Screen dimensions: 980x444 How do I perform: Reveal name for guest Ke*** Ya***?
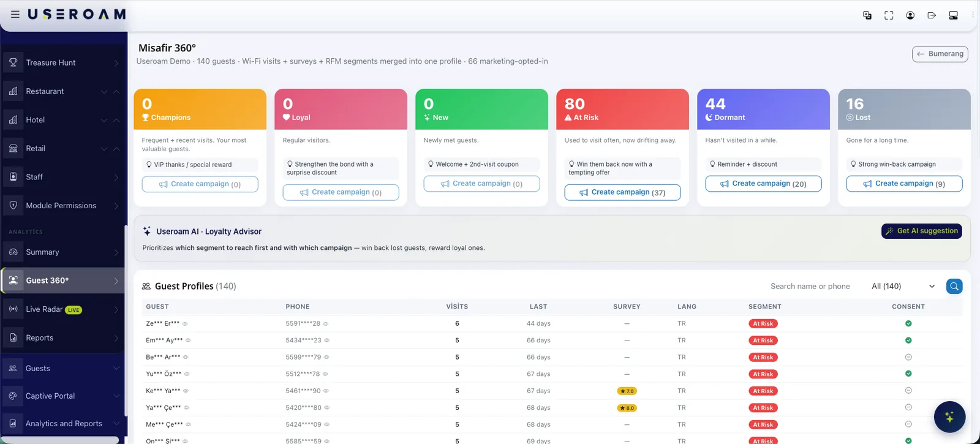pyautogui.click(x=186, y=391)
